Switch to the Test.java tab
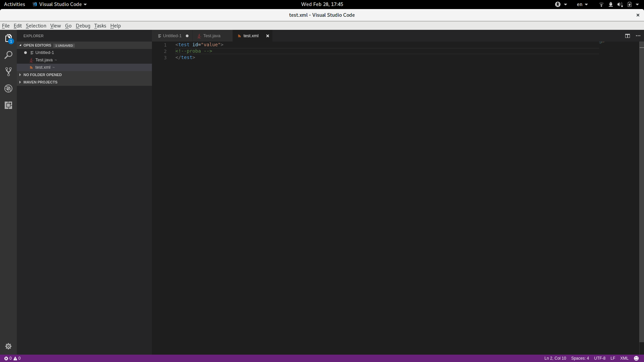 point(212,36)
